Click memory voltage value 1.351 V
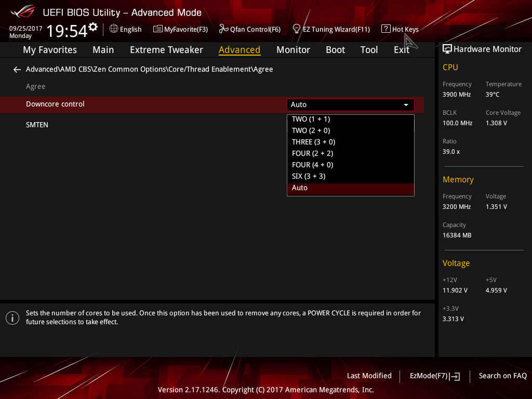This screenshot has height=399, width=532. pos(496,207)
